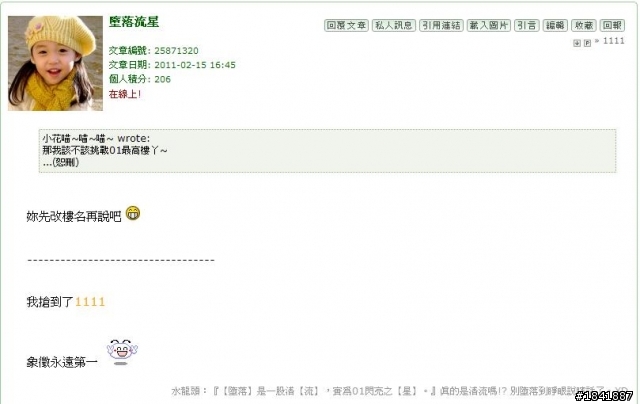
Task: Click the 編輯 edit button
Action: coord(555,25)
